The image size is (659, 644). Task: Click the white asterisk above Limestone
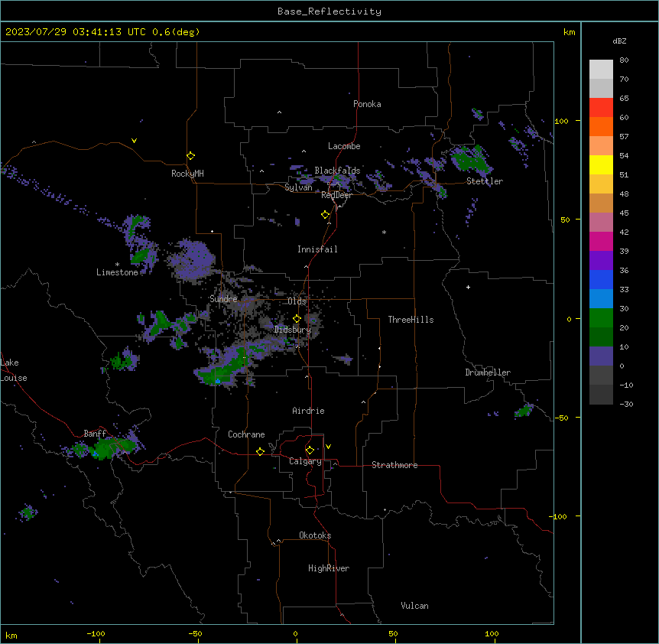117,265
